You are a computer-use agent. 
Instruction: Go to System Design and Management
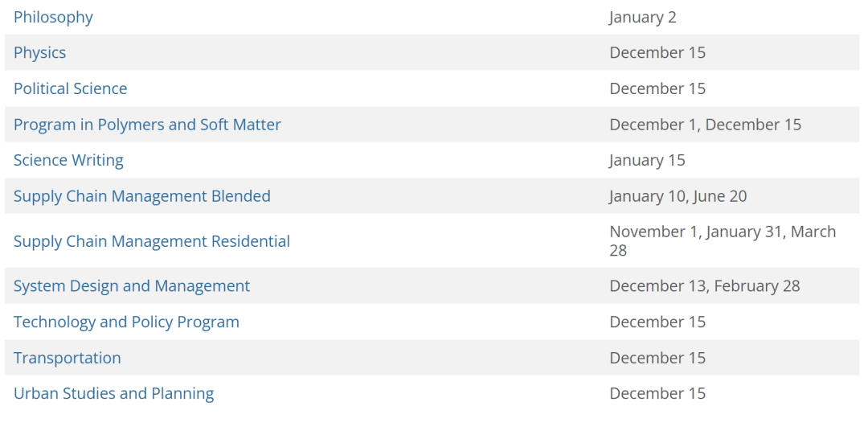[132, 285]
